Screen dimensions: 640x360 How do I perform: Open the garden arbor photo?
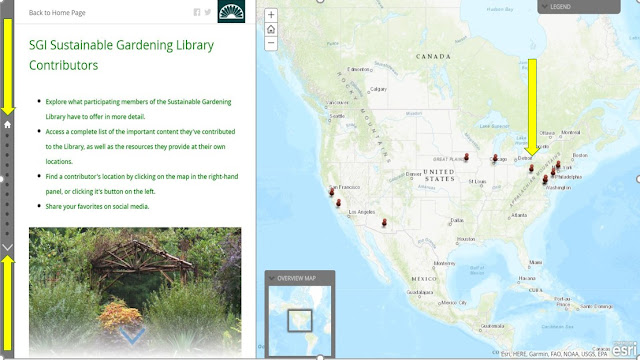[135, 292]
